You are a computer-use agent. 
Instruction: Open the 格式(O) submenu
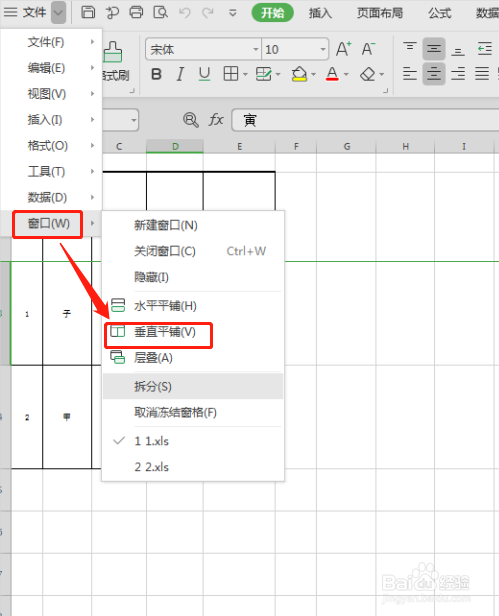point(51,146)
